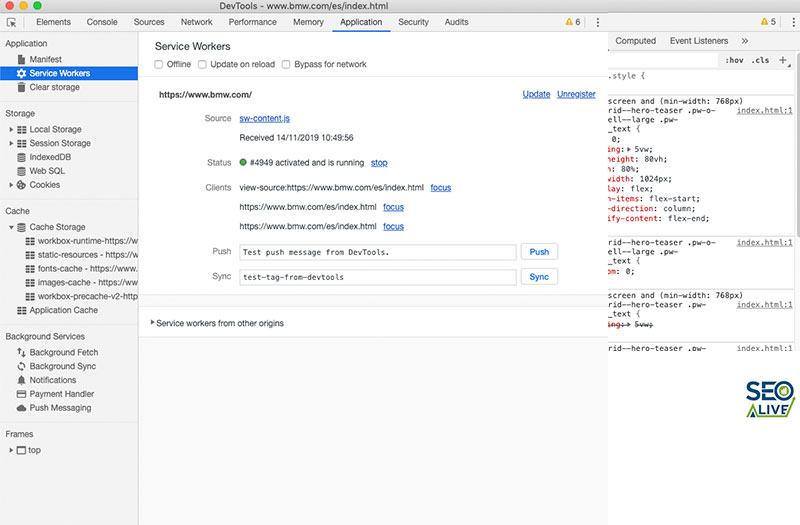Collapse the Cache Storage tree node
This screenshot has height=525, width=800.
coord(10,227)
